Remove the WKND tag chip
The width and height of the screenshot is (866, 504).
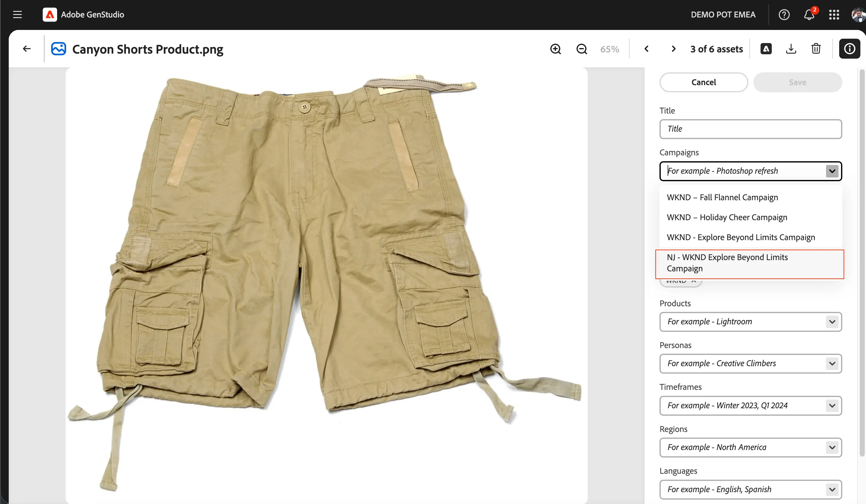pyautogui.click(x=693, y=281)
